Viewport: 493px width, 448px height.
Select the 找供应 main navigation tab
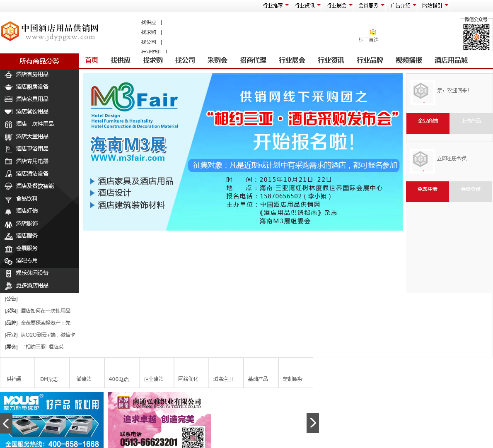121,60
